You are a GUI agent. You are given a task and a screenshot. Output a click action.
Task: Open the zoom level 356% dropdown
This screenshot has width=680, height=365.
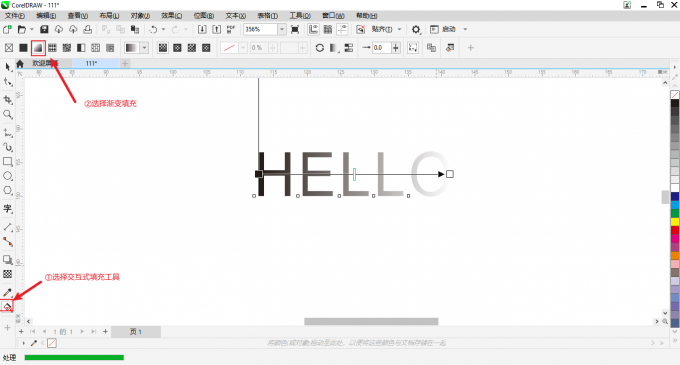point(282,29)
